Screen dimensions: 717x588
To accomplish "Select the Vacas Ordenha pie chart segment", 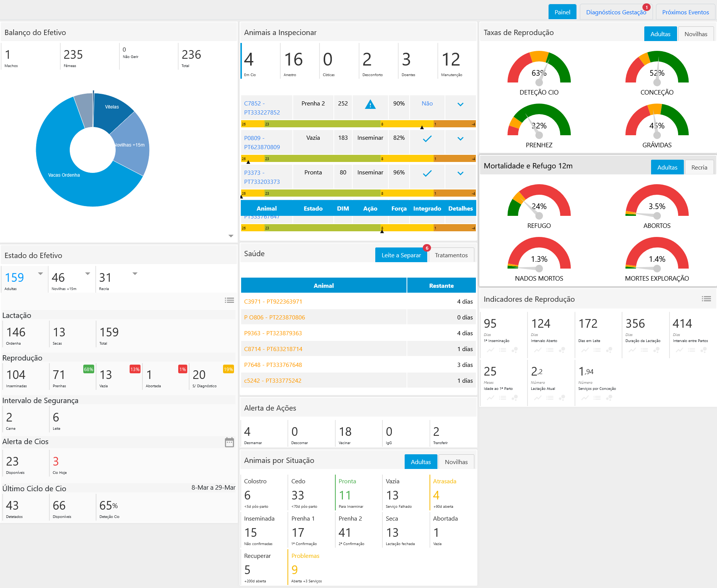I will 64,175.
